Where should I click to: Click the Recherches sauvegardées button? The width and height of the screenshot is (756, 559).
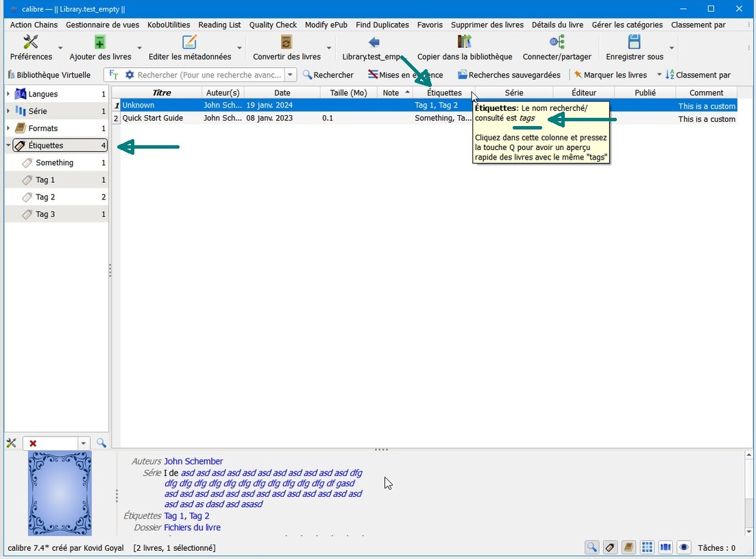tap(509, 75)
